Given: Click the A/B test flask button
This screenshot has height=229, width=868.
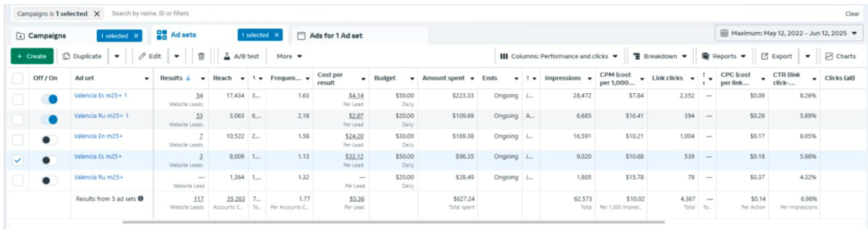Looking at the screenshot, I should (x=241, y=56).
